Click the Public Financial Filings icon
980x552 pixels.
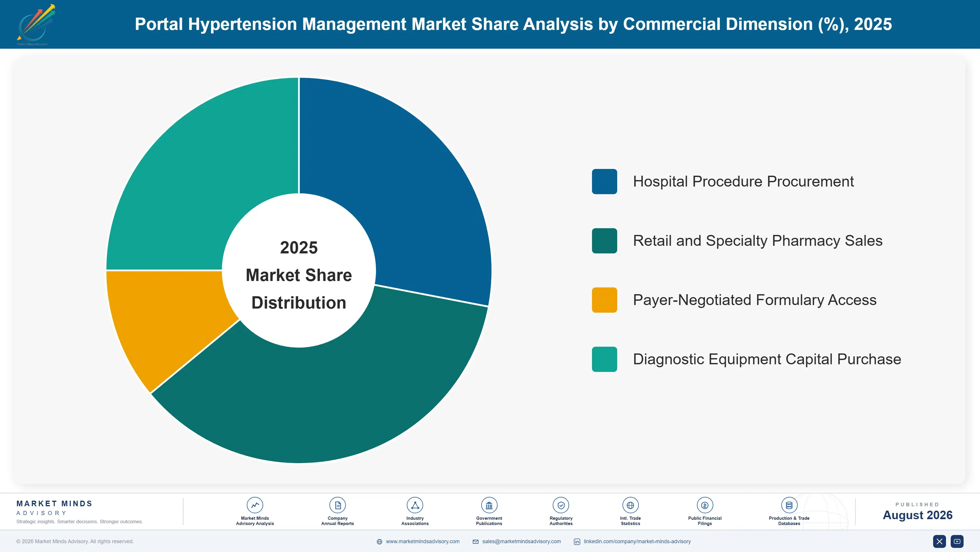[705, 505]
